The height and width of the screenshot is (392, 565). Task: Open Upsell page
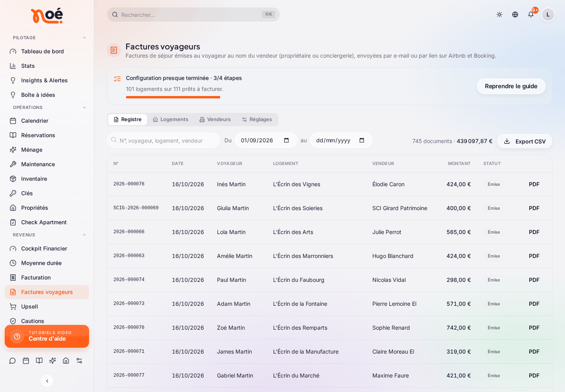click(47, 307)
